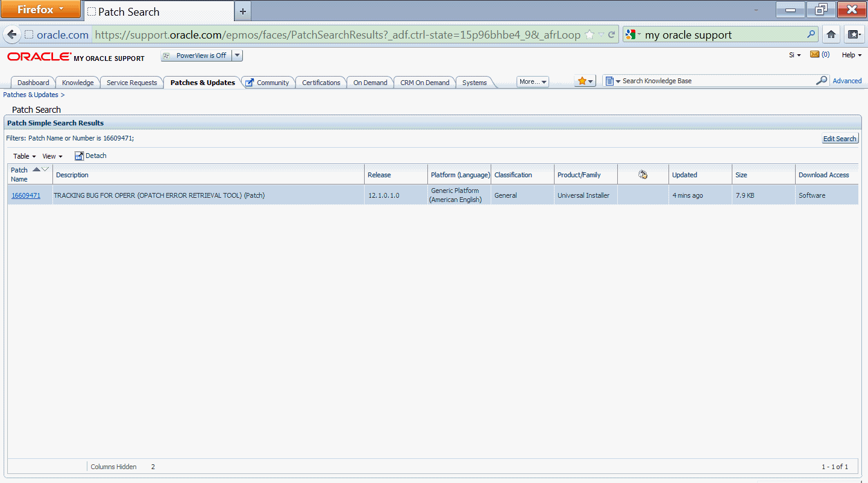Open the On Demand tab

(370, 83)
